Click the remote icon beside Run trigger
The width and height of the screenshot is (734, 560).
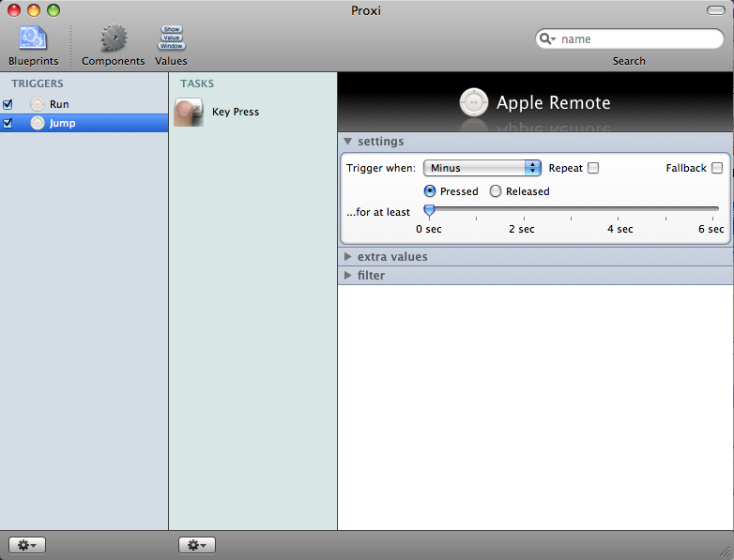pos(38,104)
